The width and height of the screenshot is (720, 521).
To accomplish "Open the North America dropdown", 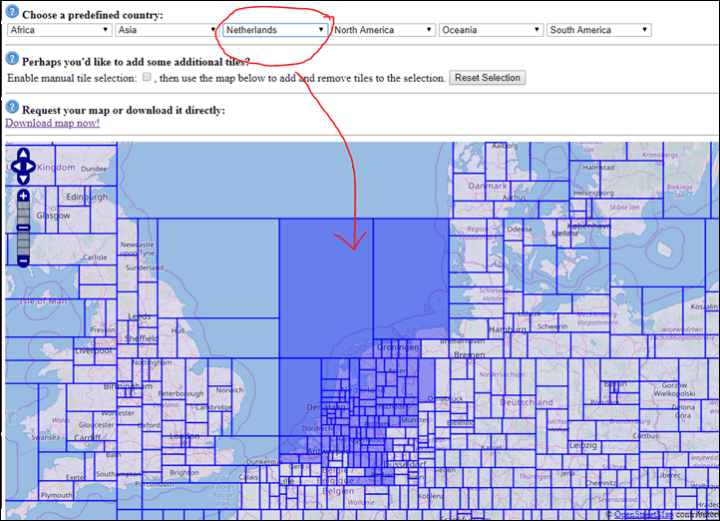I will pyautogui.click(x=383, y=30).
